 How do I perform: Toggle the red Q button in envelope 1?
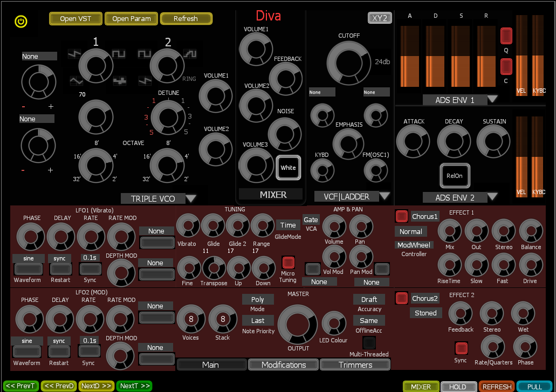tap(506, 36)
